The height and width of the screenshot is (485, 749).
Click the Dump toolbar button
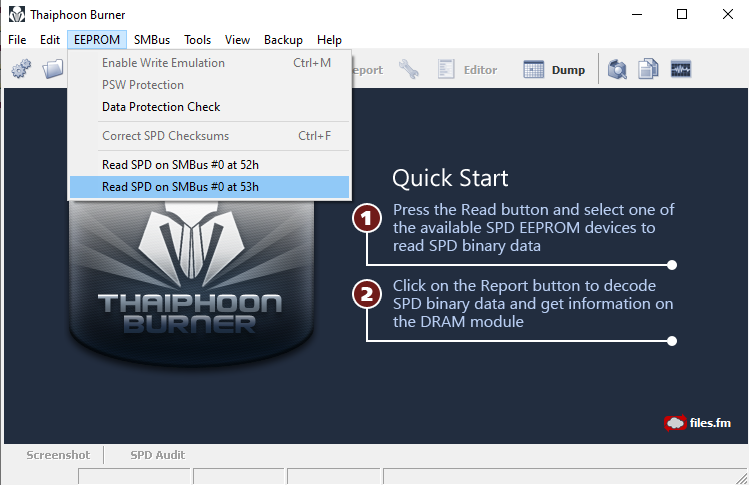pos(554,70)
